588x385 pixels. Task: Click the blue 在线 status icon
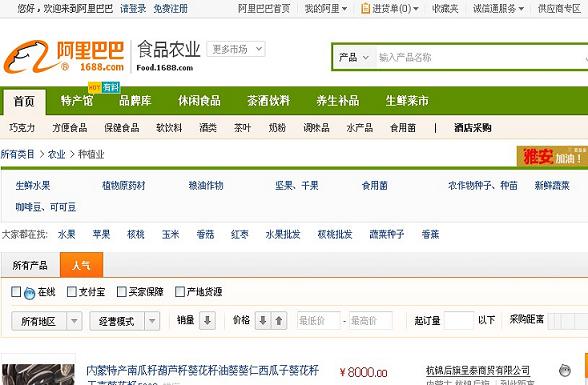coord(29,293)
